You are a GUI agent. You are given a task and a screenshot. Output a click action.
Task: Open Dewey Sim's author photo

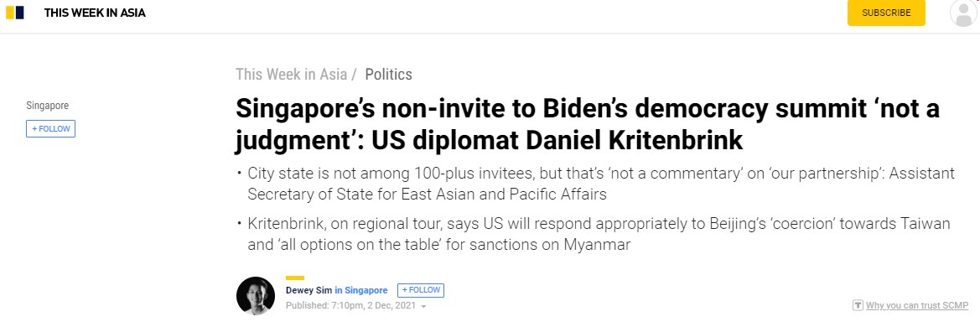[x=256, y=296]
